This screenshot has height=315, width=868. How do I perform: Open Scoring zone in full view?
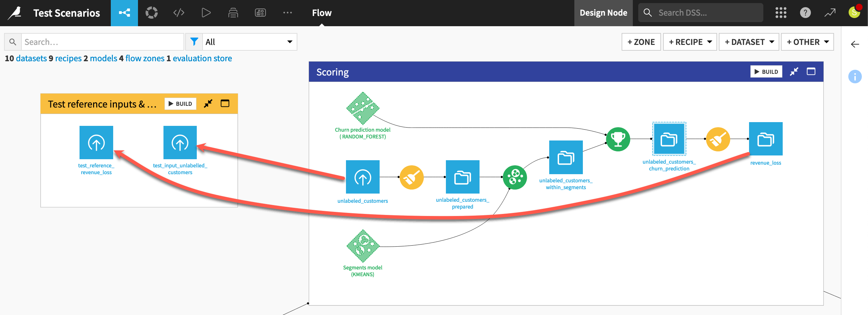pyautogui.click(x=811, y=72)
